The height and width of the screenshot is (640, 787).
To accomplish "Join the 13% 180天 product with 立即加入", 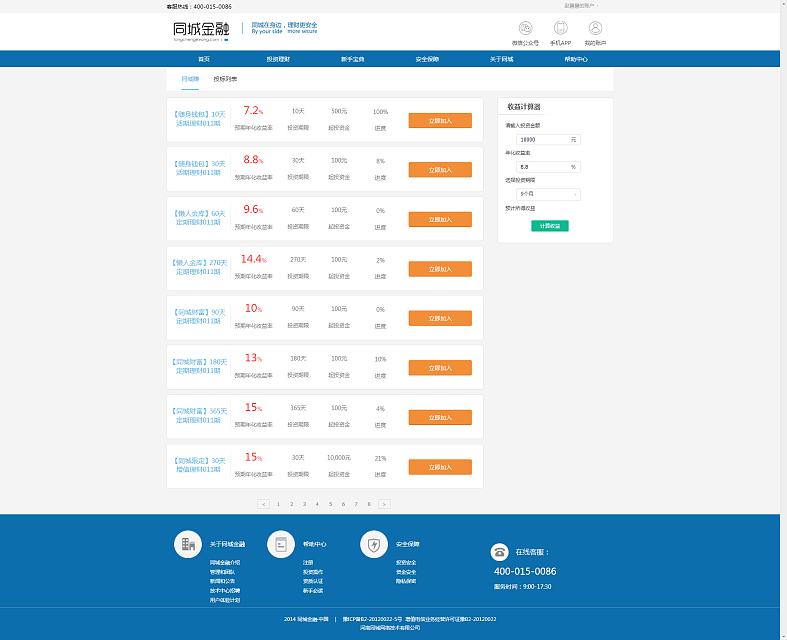I will [440, 368].
